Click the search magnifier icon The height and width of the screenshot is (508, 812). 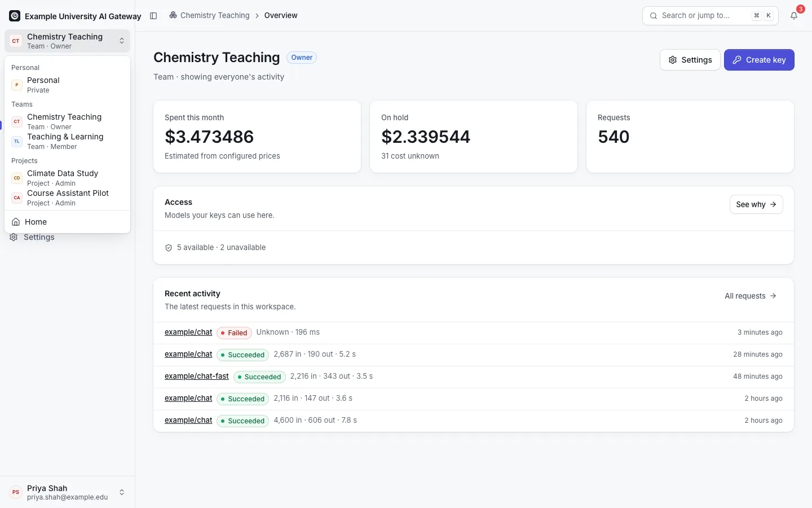click(654, 16)
